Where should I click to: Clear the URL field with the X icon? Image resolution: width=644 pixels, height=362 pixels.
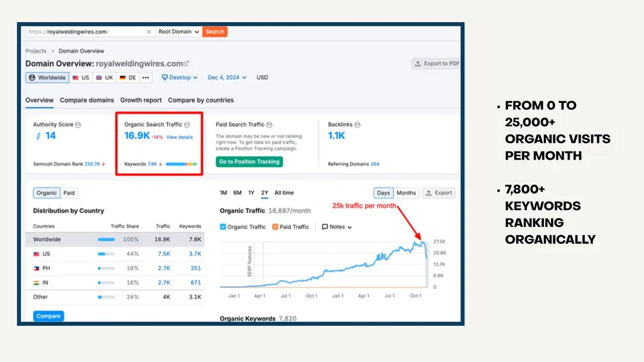pyautogui.click(x=149, y=32)
